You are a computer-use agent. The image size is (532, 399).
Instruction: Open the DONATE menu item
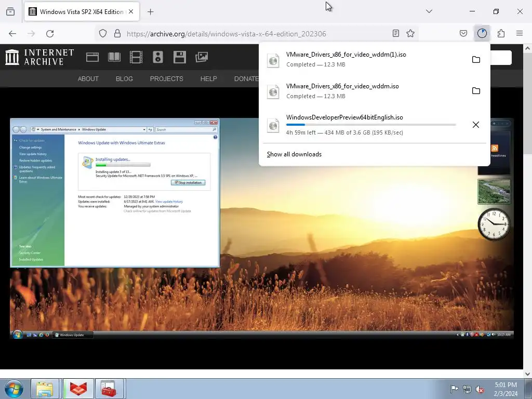click(247, 79)
